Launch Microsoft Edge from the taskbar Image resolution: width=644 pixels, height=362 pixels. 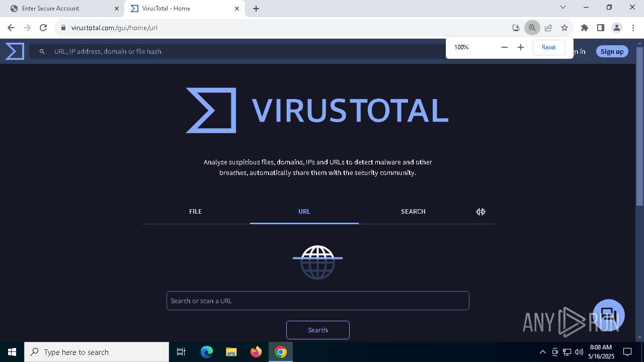tap(207, 352)
